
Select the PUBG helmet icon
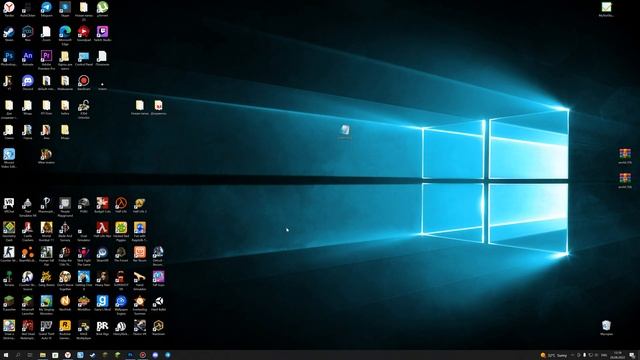(84, 203)
